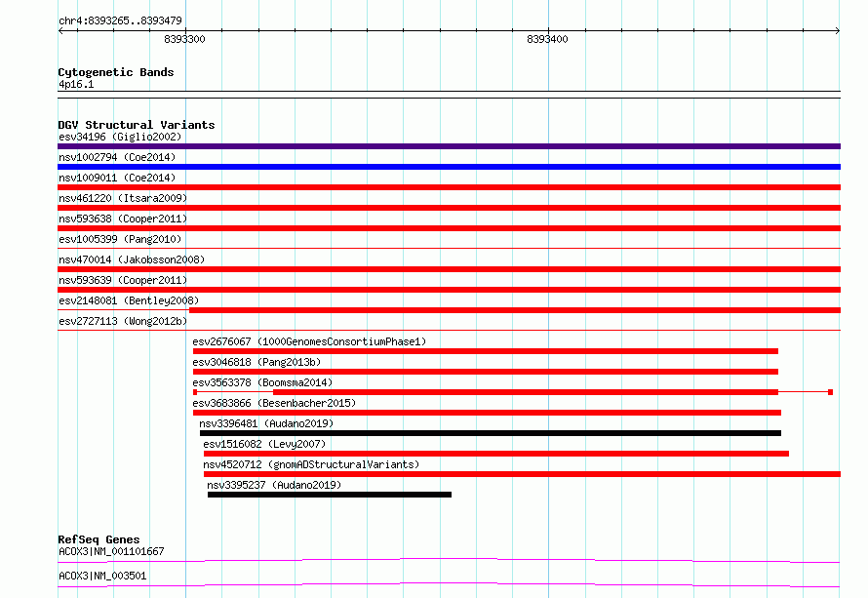Image resolution: width=868 pixels, height=598 pixels.
Task: Click esv3563378 (Boomsma2014) label
Action: [262, 382]
